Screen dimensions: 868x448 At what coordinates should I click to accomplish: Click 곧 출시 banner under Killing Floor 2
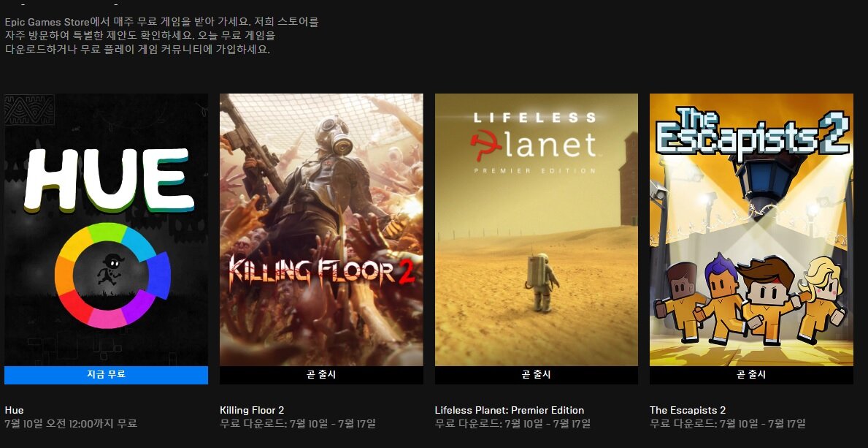(322, 375)
